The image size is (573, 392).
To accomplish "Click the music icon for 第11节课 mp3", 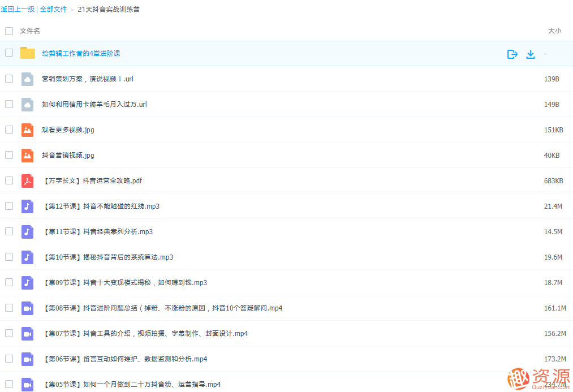I will [27, 231].
